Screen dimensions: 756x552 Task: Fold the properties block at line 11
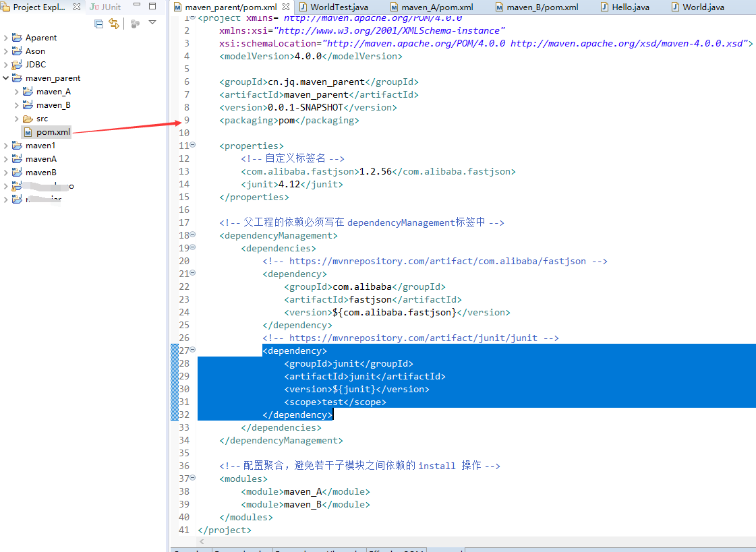click(193, 144)
